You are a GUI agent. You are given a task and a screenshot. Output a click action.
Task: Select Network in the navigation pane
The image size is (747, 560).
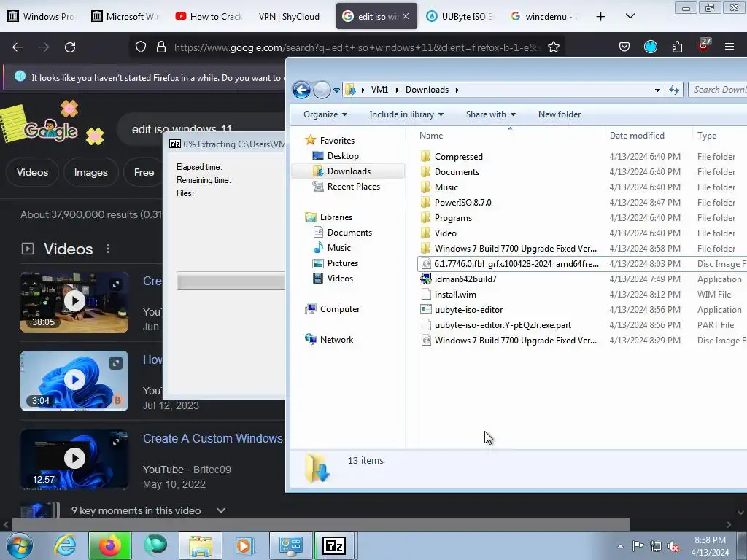point(336,340)
